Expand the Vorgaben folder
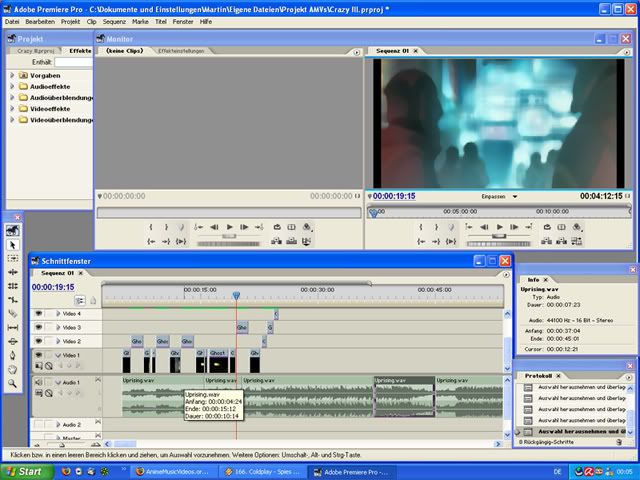The height and width of the screenshot is (480, 640). click(12, 75)
